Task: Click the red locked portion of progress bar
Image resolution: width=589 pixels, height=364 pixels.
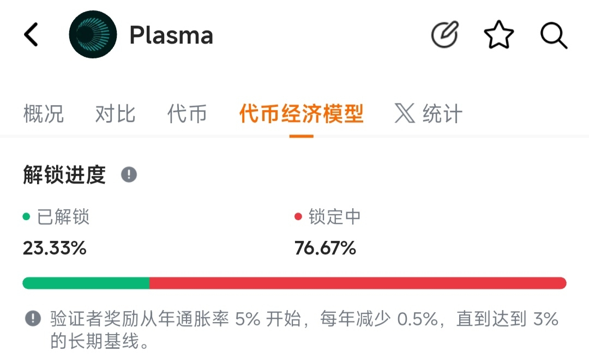Action: 358,283
